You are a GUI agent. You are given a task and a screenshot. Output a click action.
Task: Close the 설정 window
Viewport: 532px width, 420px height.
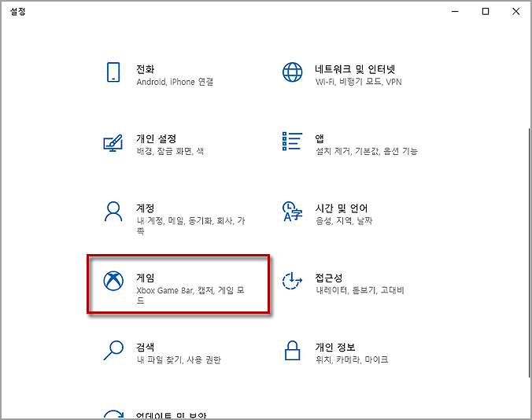516,12
